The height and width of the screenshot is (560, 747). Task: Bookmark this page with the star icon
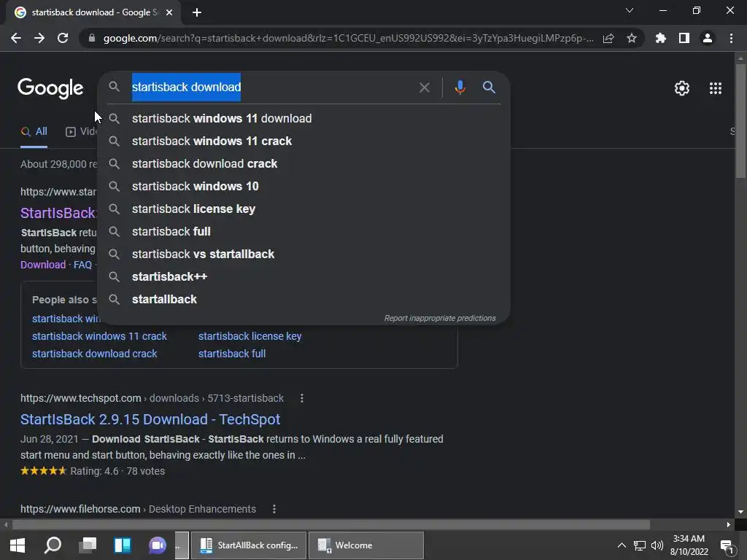632,38
